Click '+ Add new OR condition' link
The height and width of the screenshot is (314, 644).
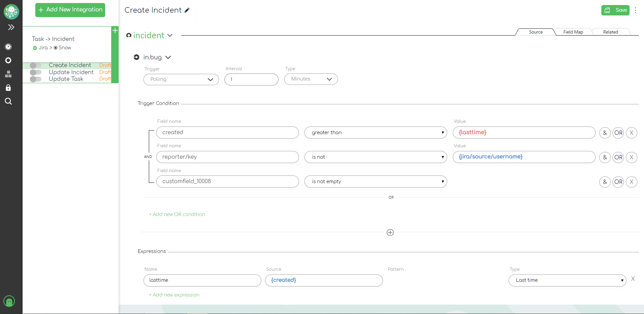coord(177,214)
